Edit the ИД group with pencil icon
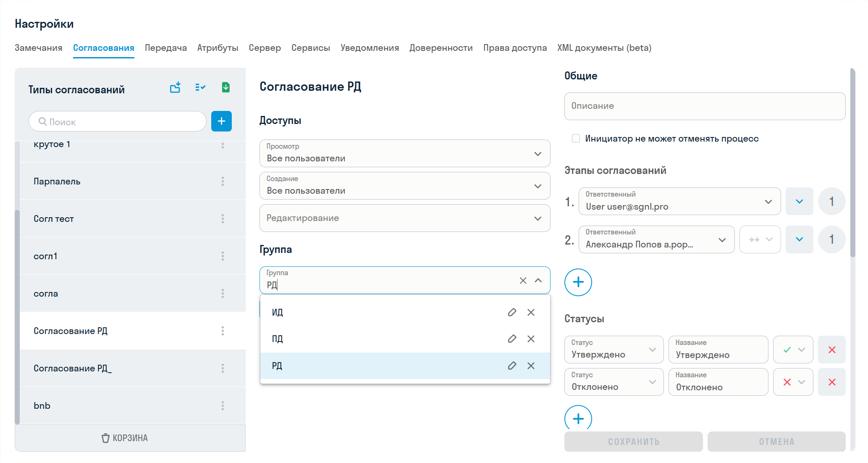The width and height of the screenshot is (868, 463). point(511,312)
